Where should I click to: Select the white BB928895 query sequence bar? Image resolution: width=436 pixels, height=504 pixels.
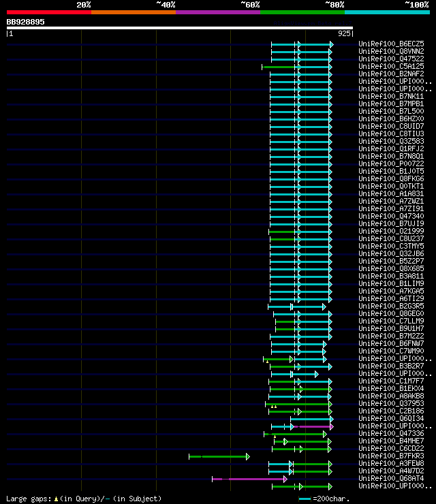pos(180,28)
